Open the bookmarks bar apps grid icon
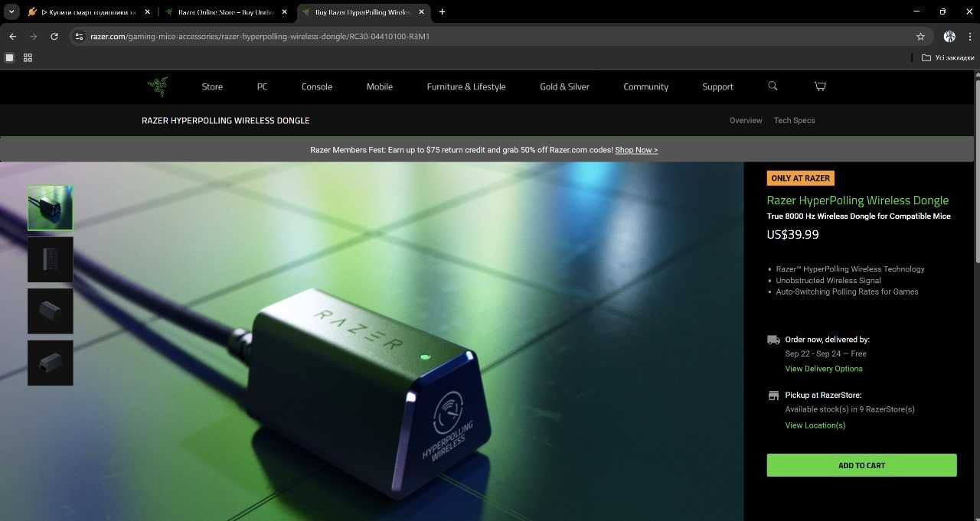The height and width of the screenshot is (521, 980). [x=28, y=57]
